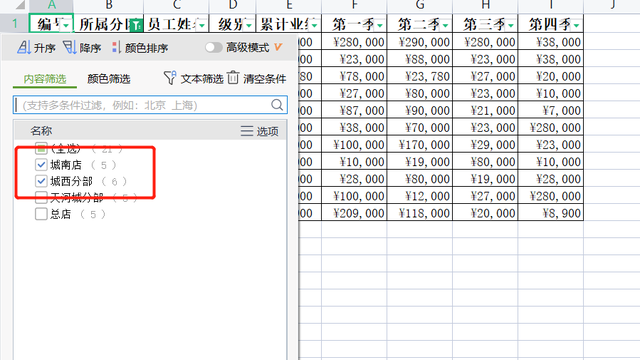Open filter dropdown on 第三季 header
Screen dimensions: 640x360
pos(511,26)
